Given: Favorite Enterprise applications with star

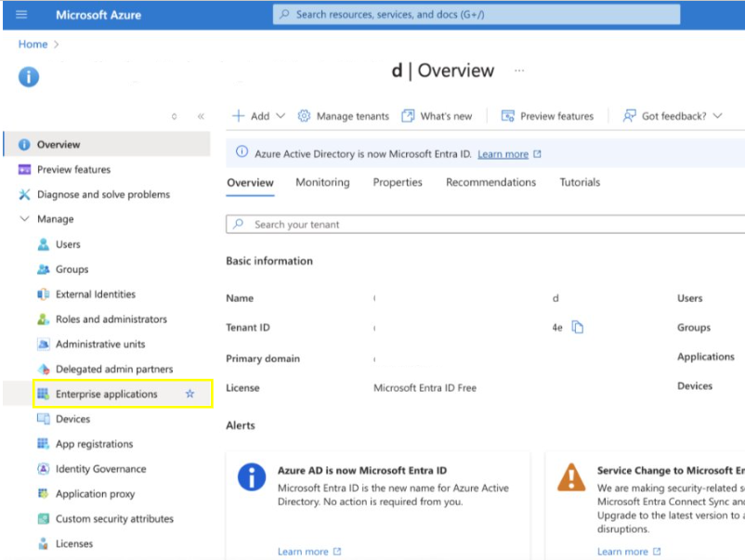Looking at the screenshot, I should coord(190,394).
